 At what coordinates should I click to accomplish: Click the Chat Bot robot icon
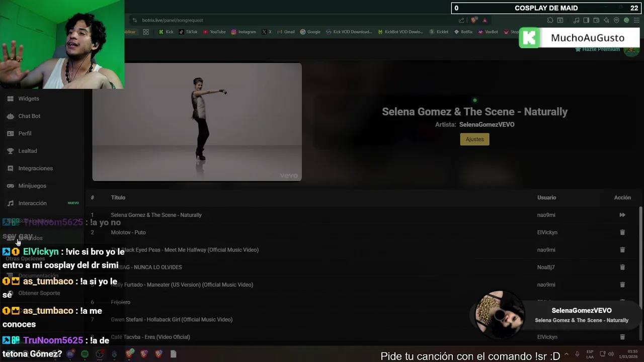[x=10, y=116]
